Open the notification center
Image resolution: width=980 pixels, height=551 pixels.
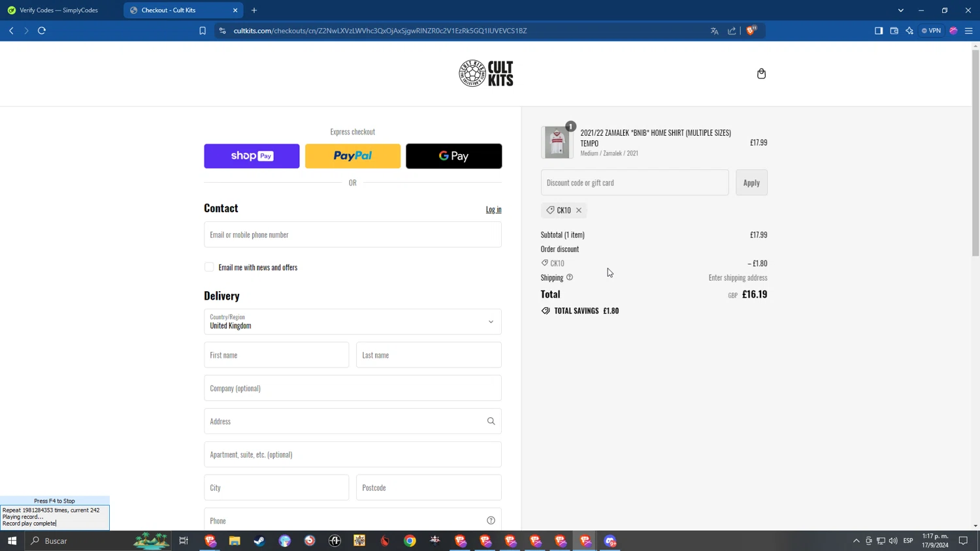point(963,541)
